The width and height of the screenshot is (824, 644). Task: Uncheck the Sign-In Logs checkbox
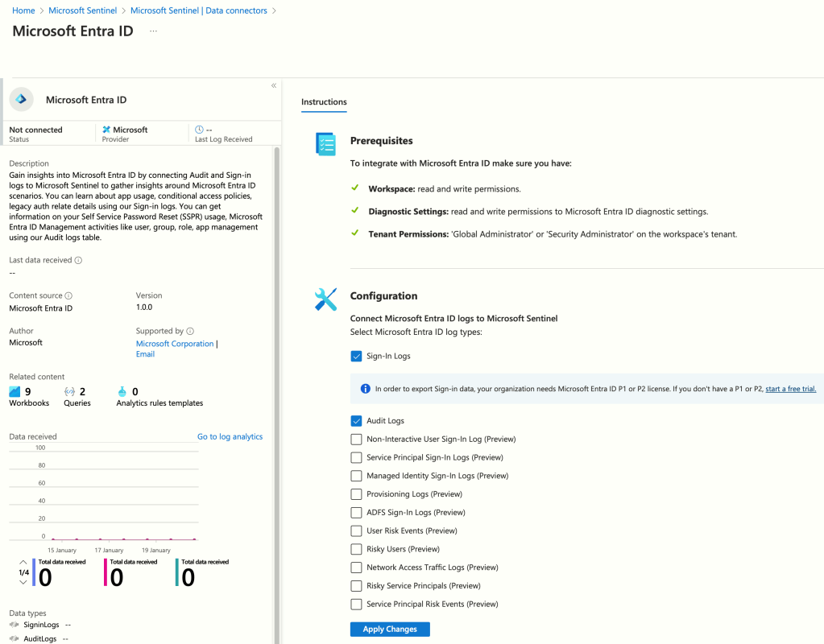[356, 356]
